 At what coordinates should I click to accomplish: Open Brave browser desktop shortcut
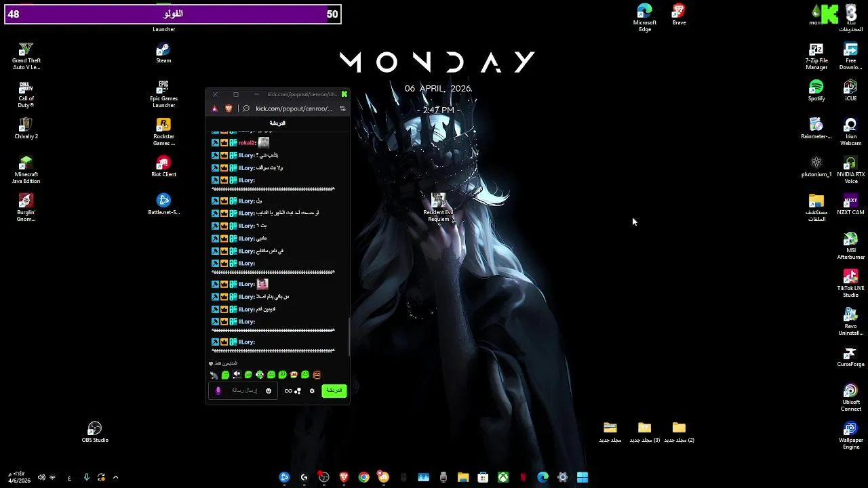click(x=679, y=14)
